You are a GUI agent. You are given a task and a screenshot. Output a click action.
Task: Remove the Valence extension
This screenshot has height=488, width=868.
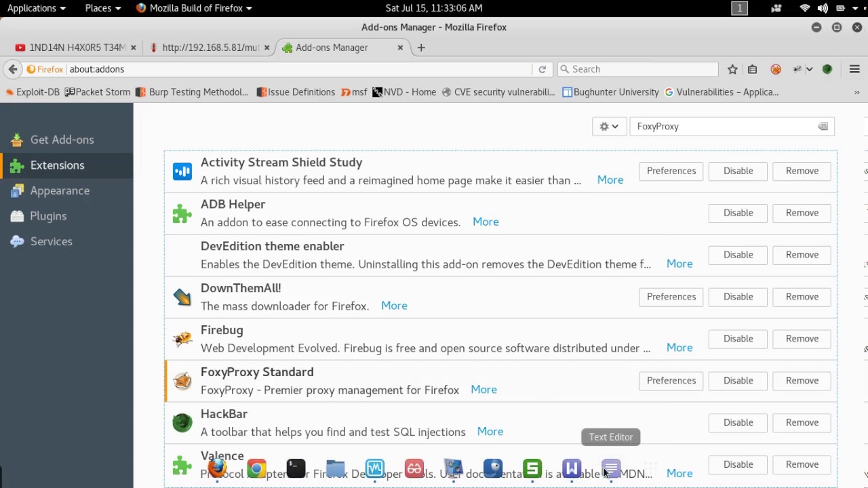[x=802, y=464]
